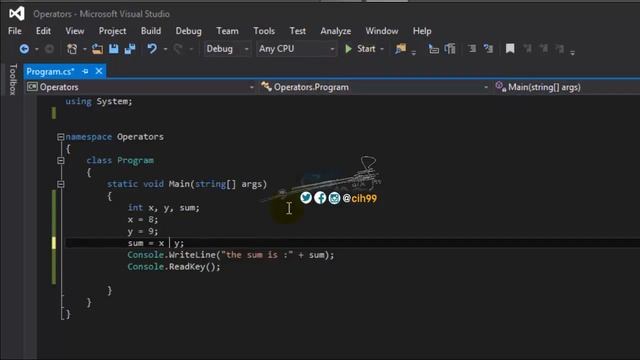Image resolution: width=640 pixels, height=360 pixels.
Task: Open the View menu
Action: 75,31
